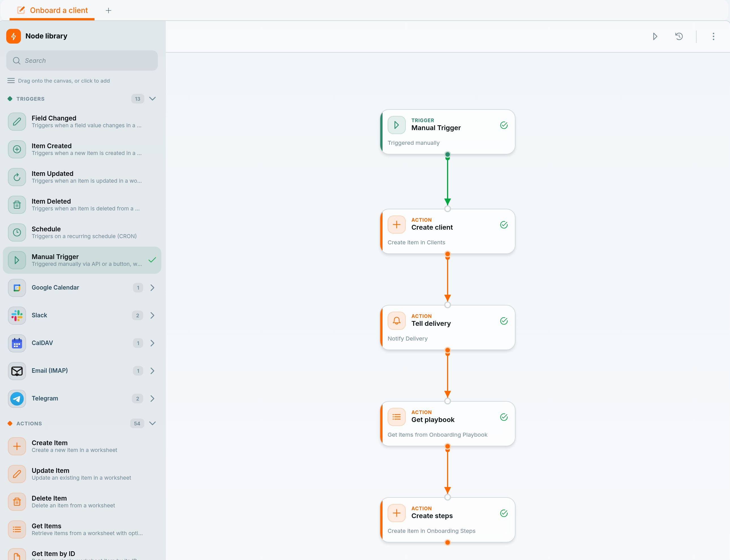Select Manual Trigger in node library
This screenshot has width=730, height=560.
coord(82,260)
